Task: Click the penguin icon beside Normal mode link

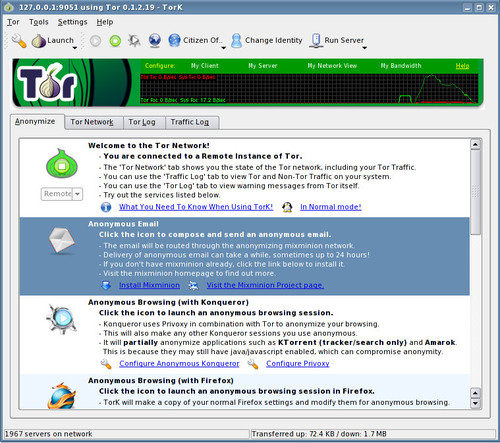Action: point(287,207)
